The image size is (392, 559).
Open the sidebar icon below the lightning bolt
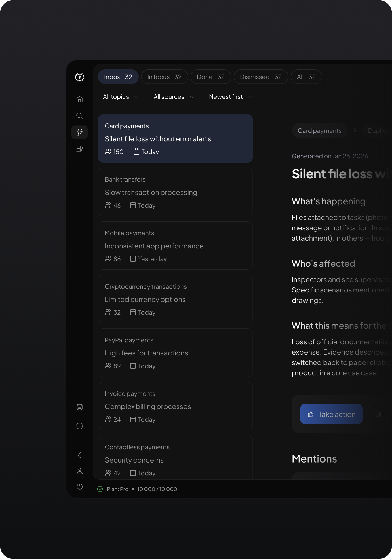[80, 149]
